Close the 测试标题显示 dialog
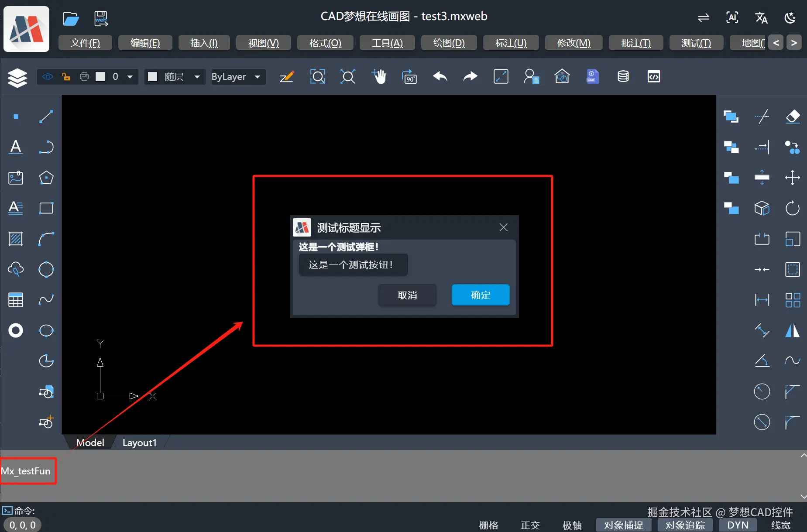The width and height of the screenshot is (807, 532). (x=503, y=227)
